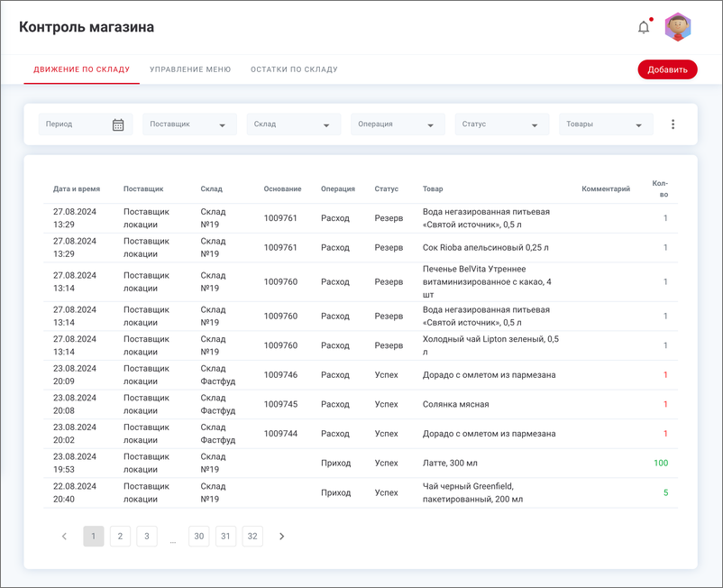Switch to Управление меню tab

click(x=190, y=69)
